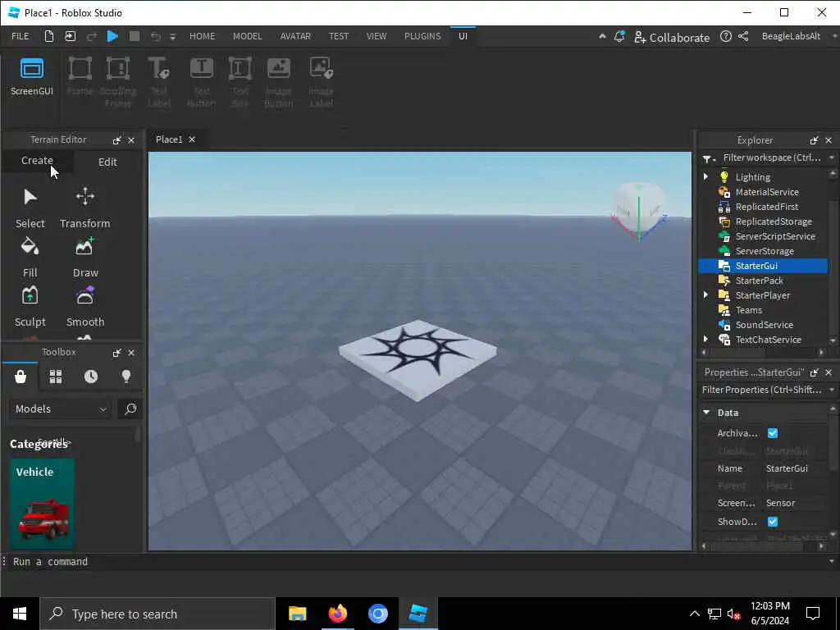This screenshot has height=630, width=840.
Task: Click the Text Label tool icon
Action: pyautogui.click(x=159, y=69)
